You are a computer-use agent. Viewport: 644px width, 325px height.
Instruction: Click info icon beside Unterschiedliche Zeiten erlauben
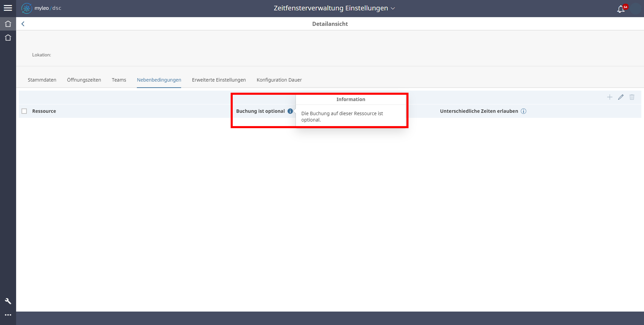coord(524,111)
